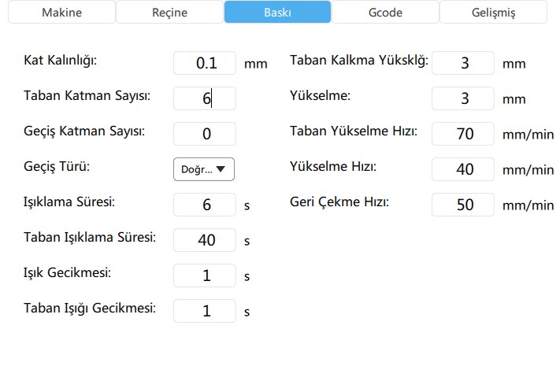Go to the Gcode tab

(385, 13)
